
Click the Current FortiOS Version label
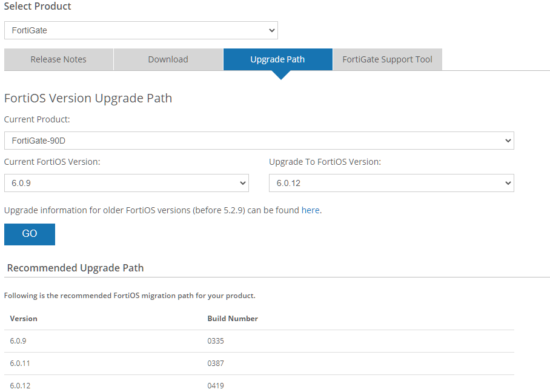coord(52,162)
